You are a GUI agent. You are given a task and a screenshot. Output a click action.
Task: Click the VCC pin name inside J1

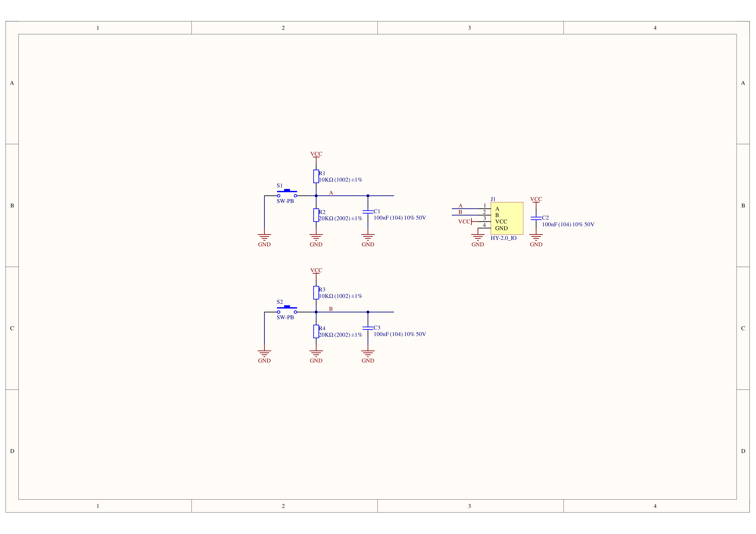click(501, 222)
